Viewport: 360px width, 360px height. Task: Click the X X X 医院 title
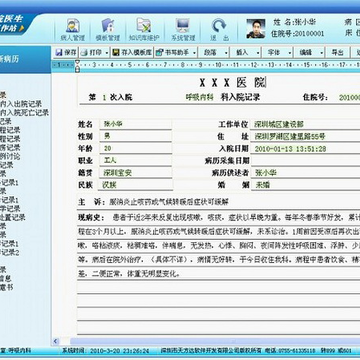pos(232,82)
